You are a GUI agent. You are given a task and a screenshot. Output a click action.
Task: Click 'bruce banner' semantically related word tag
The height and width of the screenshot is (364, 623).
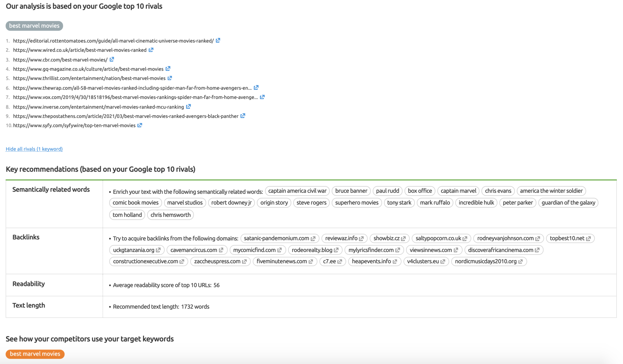pos(351,190)
